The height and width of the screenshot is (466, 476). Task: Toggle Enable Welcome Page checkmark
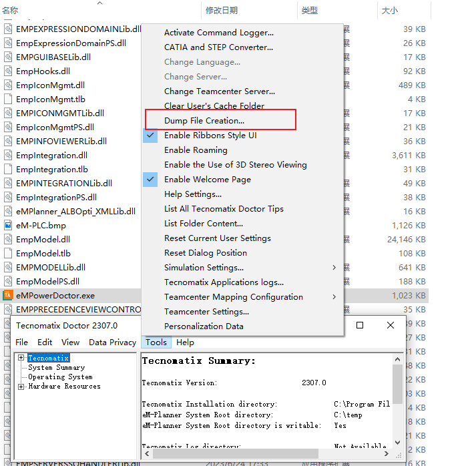(x=150, y=180)
